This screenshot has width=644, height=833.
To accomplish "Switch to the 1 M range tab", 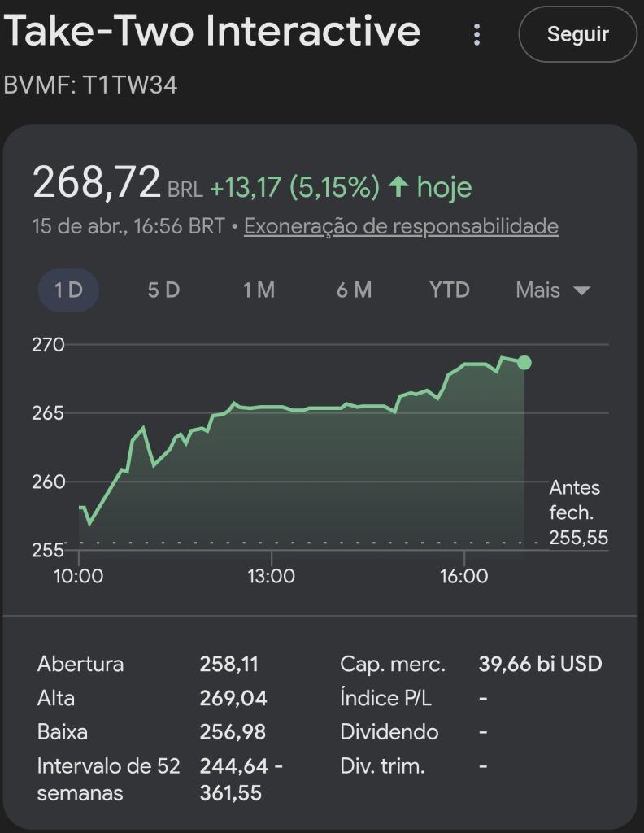I will (259, 290).
